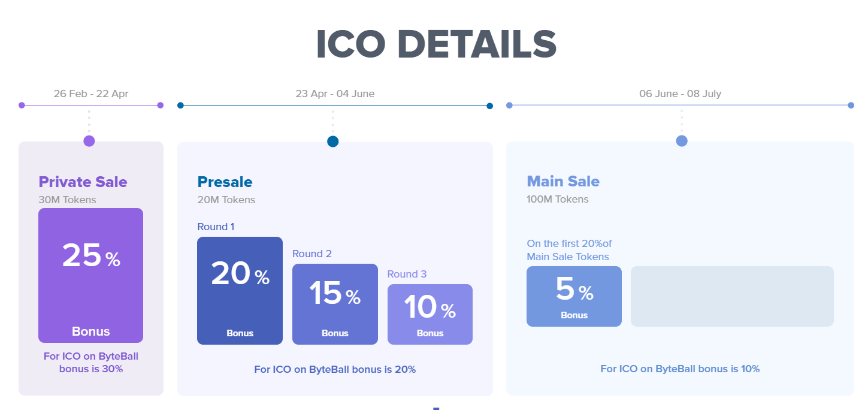The height and width of the screenshot is (410, 868).
Task: Click the Presale dark blue timeline marker
Action: click(333, 141)
